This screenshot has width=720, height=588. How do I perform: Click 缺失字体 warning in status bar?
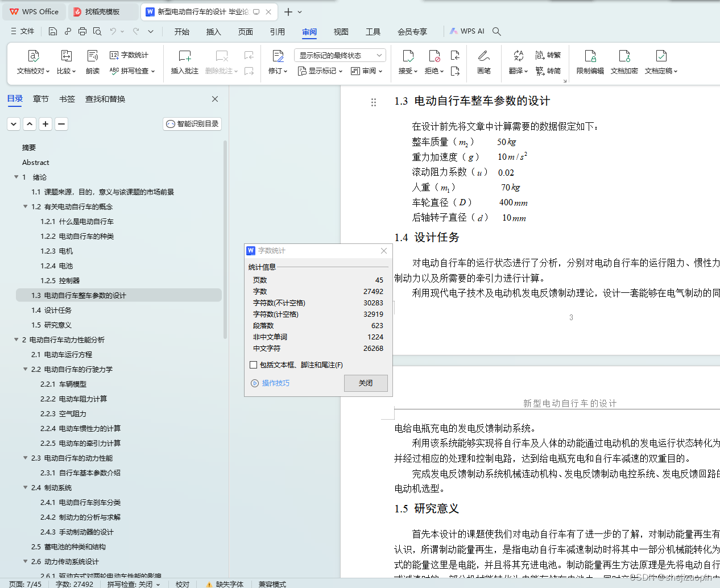click(x=225, y=584)
